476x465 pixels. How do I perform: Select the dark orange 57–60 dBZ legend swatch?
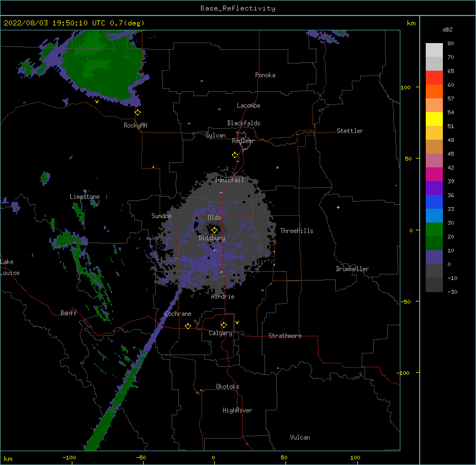(x=434, y=91)
